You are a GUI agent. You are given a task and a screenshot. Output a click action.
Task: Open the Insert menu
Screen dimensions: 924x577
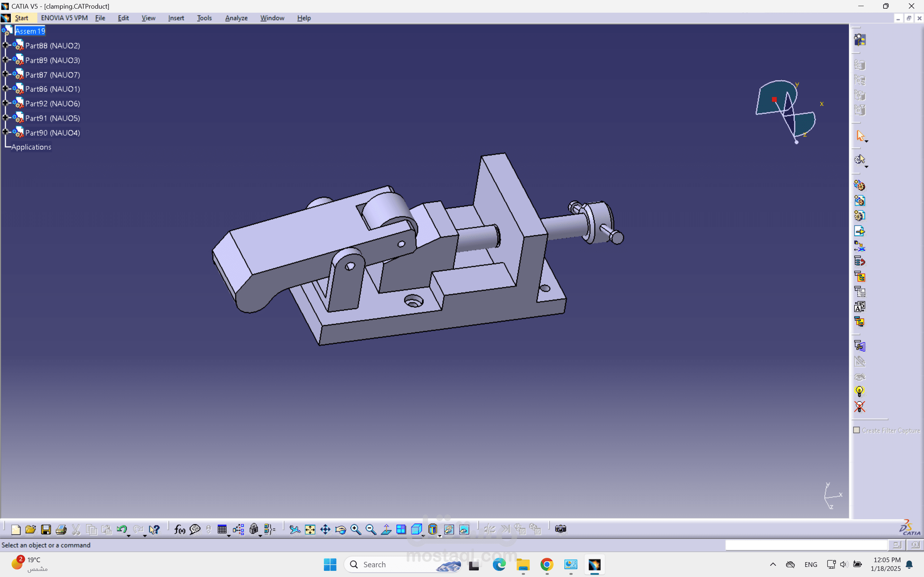pos(175,18)
